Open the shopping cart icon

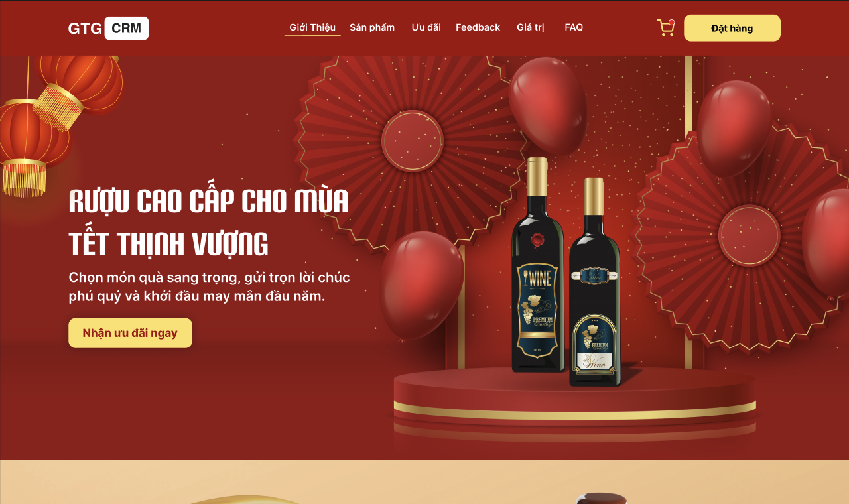(665, 28)
